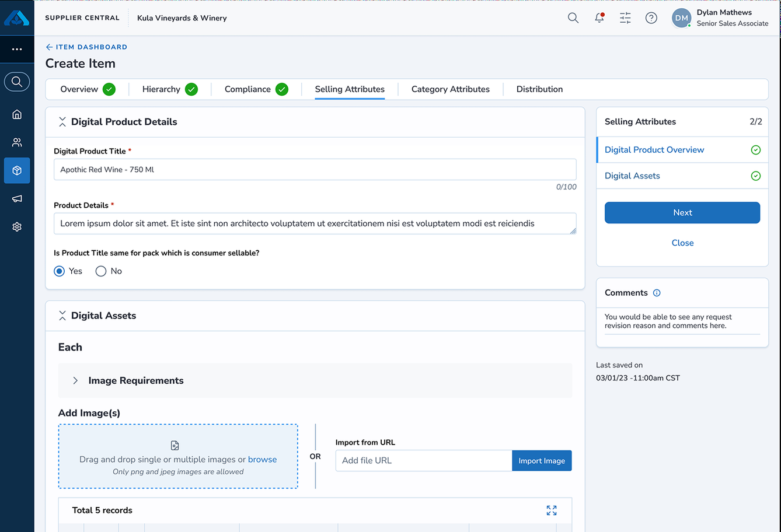Click Kula Vineyards & Winery supplier name
The image size is (781, 532).
click(182, 18)
